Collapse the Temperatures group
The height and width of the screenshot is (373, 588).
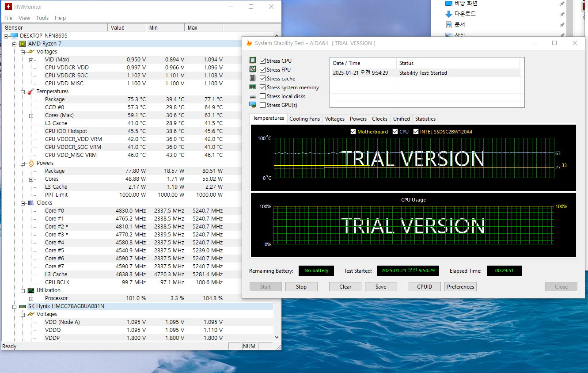click(23, 91)
